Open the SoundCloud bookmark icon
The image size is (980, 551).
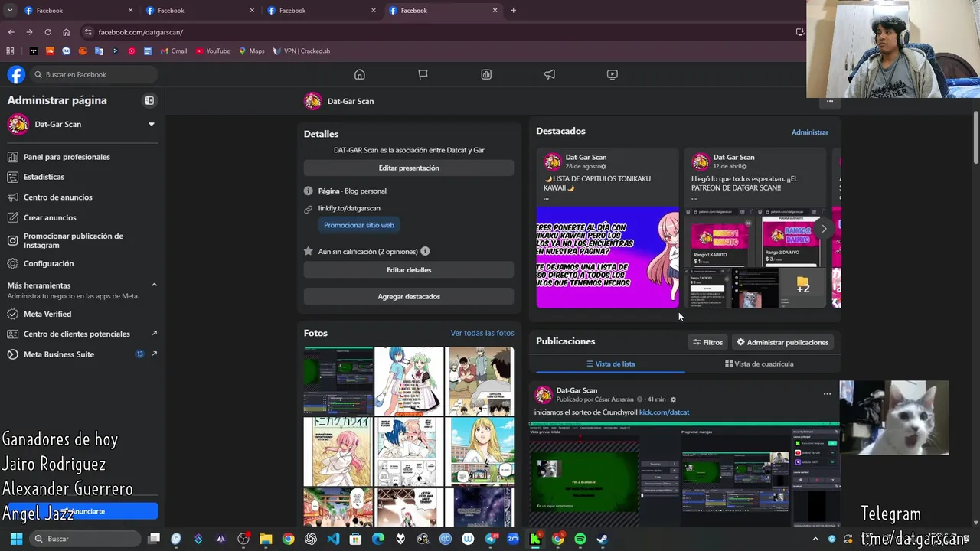50,51
